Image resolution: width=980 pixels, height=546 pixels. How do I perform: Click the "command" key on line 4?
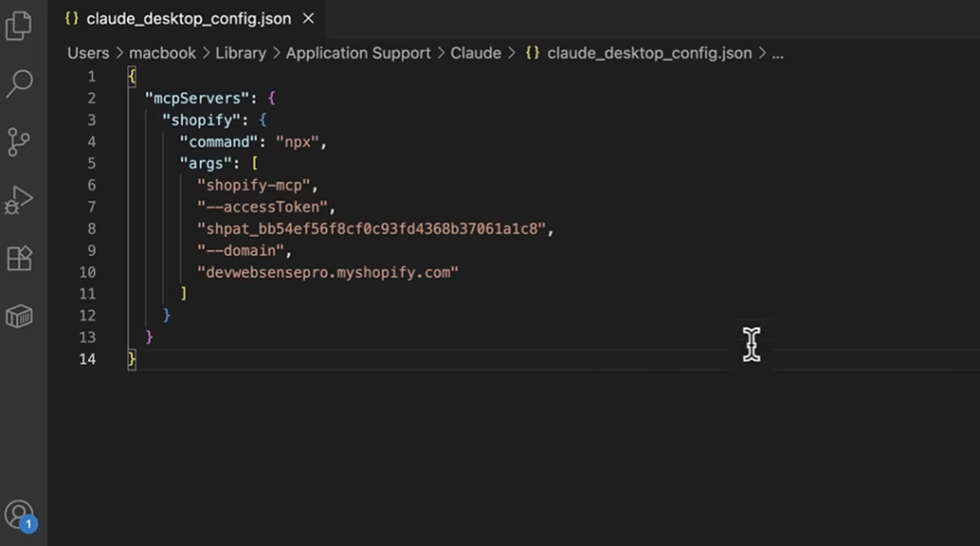[219, 142]
